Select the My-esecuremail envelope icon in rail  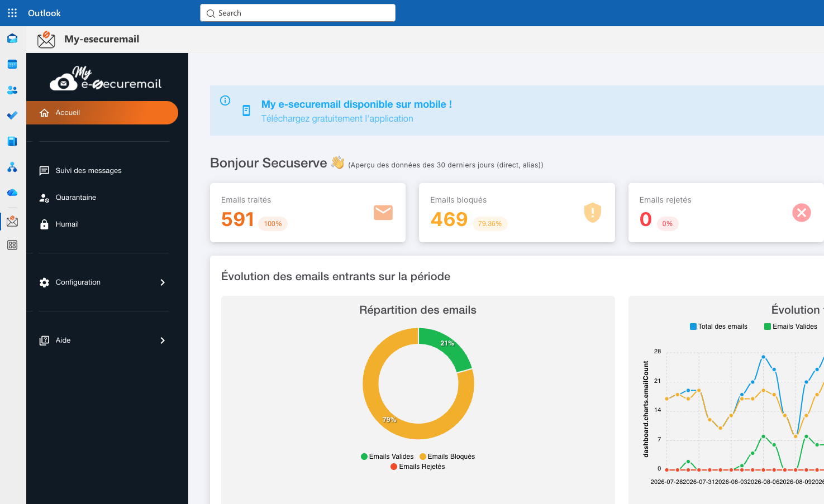coord(12,221)
